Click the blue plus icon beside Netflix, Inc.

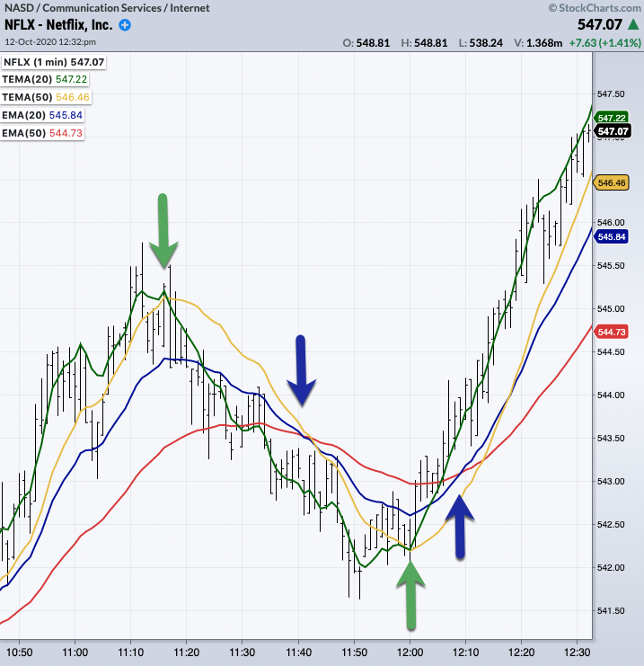point(125,25)
